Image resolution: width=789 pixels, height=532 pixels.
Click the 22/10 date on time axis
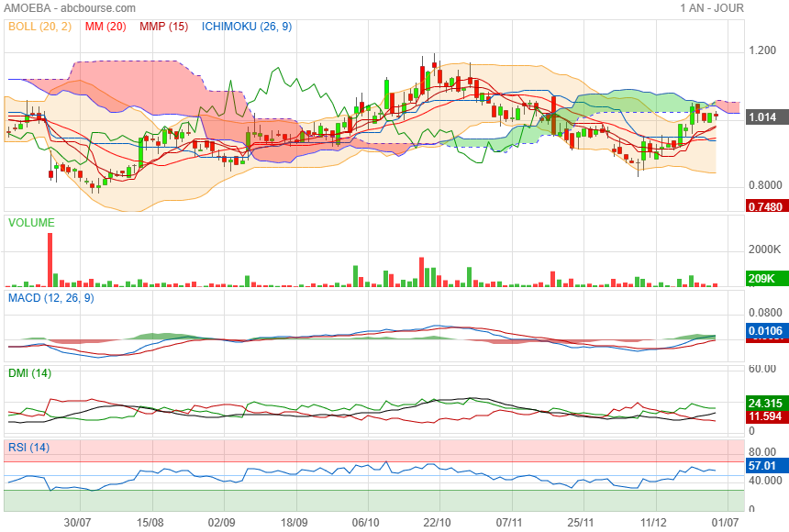pos(438,522)
